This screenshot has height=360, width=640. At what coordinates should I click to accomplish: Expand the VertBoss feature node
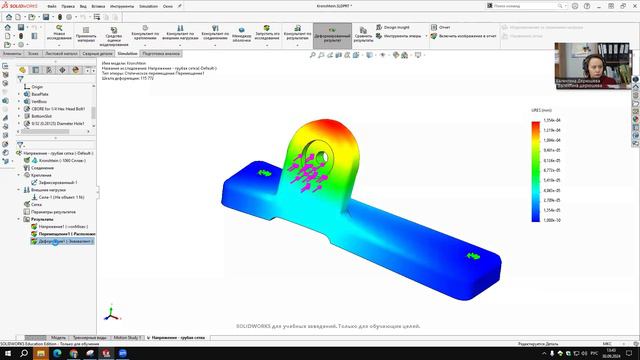19,101
